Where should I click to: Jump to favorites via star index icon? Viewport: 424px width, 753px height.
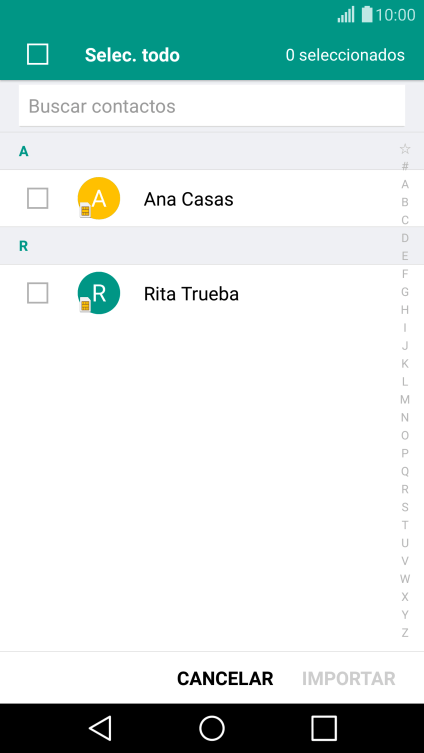click(x=405, y=149)
